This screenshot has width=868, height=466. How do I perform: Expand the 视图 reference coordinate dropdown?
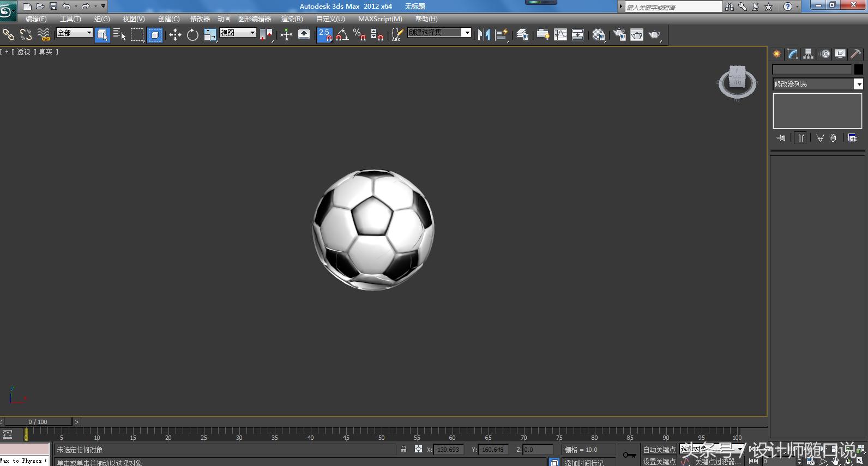pos(238,33)
